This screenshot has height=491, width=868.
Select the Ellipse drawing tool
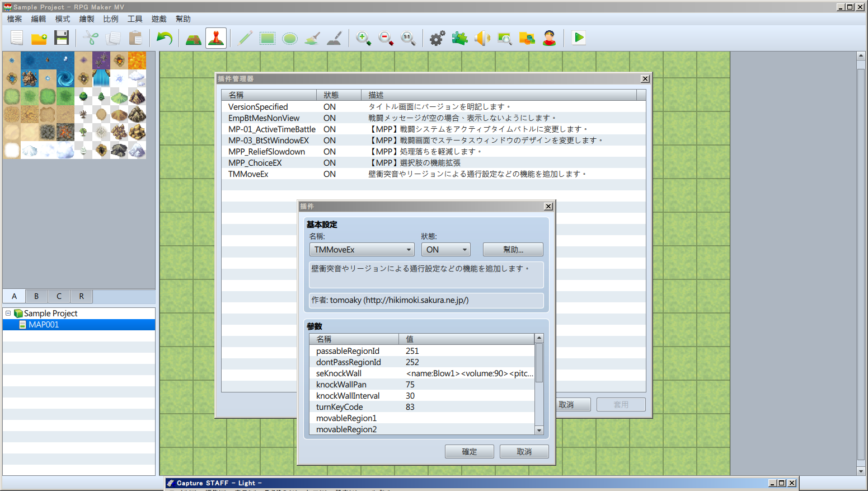tap(290, 38)
